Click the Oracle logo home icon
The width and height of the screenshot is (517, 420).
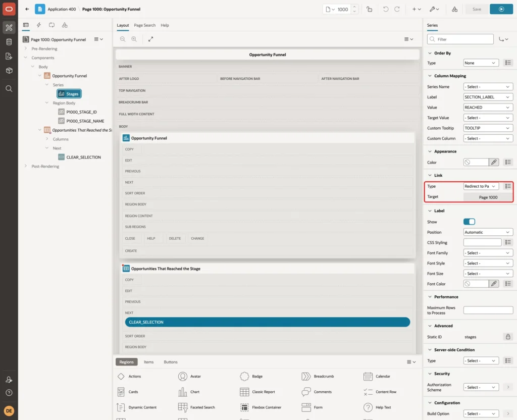coord(9,9)
